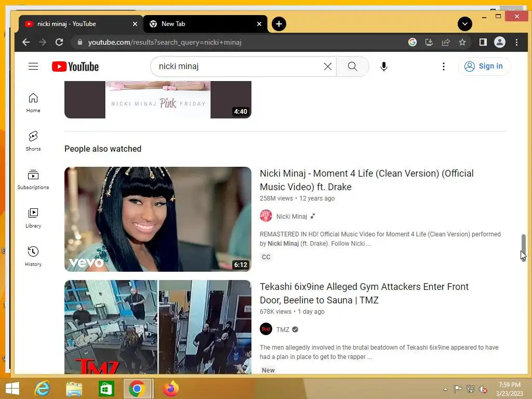532x399 pixels.
Task: Click the CC badge under Moment 4 Life
Action: pos(266,257)
